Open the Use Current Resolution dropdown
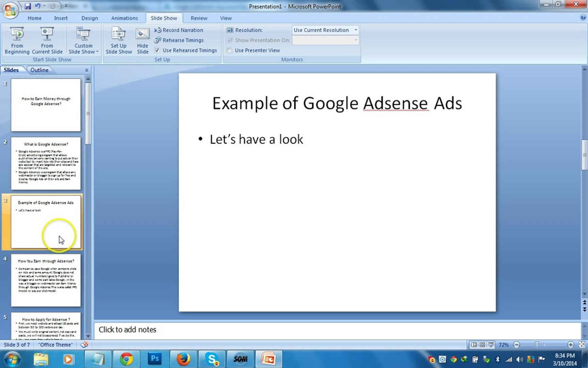This screenshot has height=368, width=588. coord(356,30)
